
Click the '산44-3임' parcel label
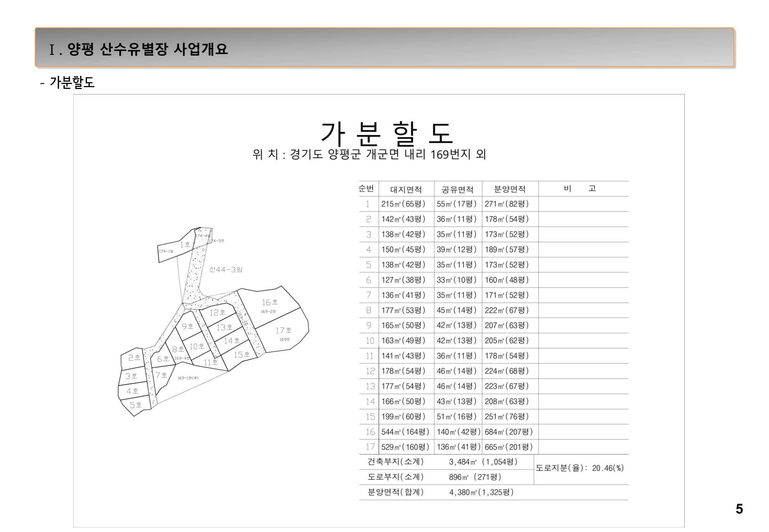pyautogui.click(x=226, y=270)
